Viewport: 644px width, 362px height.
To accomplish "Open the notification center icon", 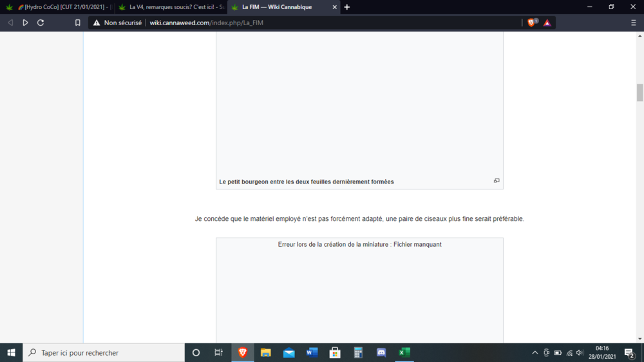I will [629, 352].
